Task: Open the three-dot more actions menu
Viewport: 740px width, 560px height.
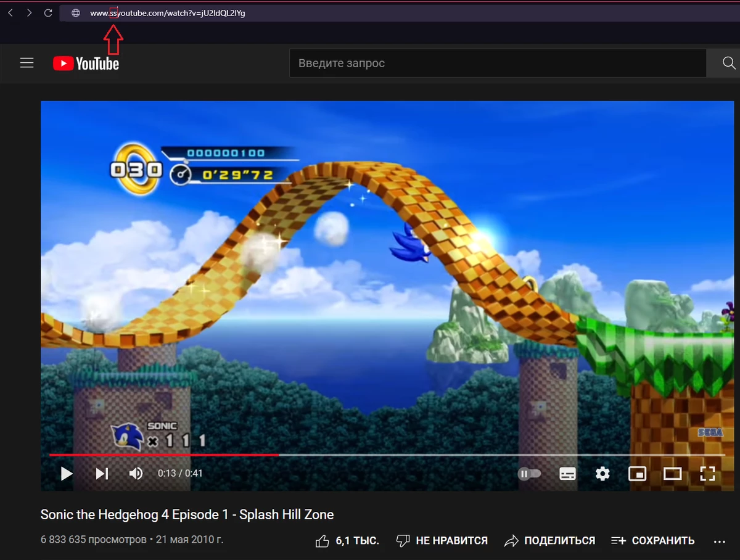Action: (719, 541)
